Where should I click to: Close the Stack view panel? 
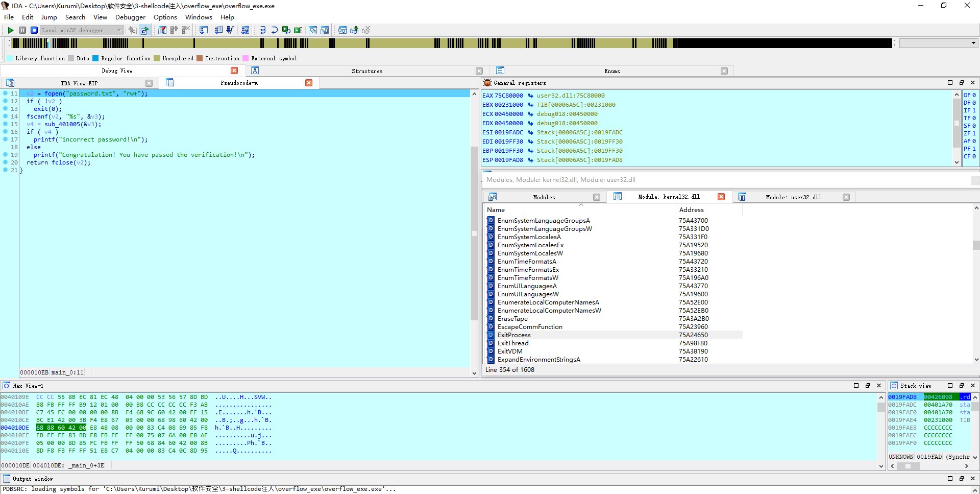coord(973,386)
